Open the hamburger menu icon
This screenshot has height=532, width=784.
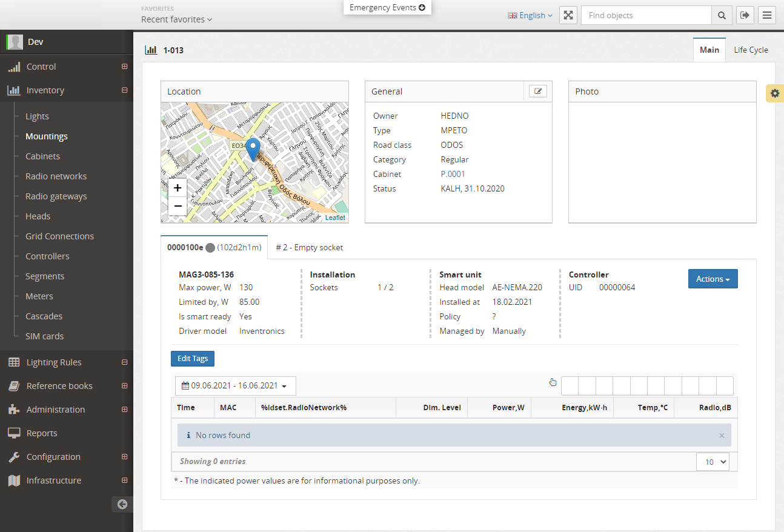coord(767,15)
